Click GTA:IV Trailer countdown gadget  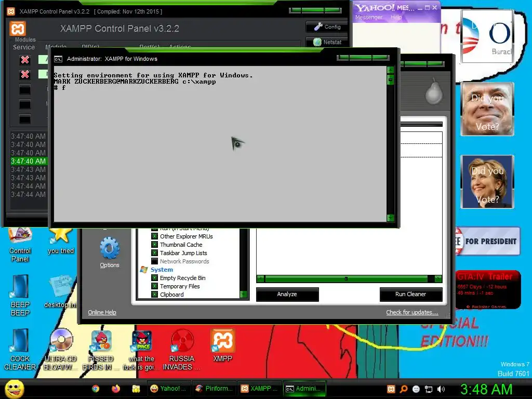click(x=487, y=289)
